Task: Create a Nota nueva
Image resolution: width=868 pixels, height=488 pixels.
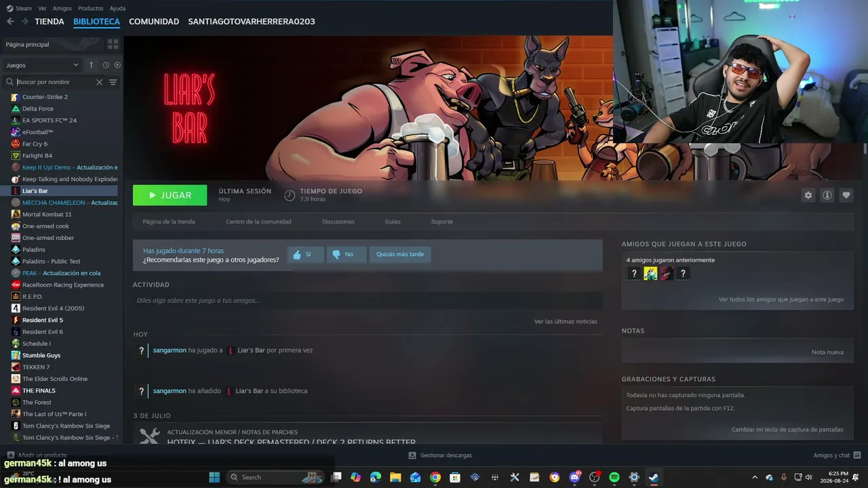Action: point(827,352)
